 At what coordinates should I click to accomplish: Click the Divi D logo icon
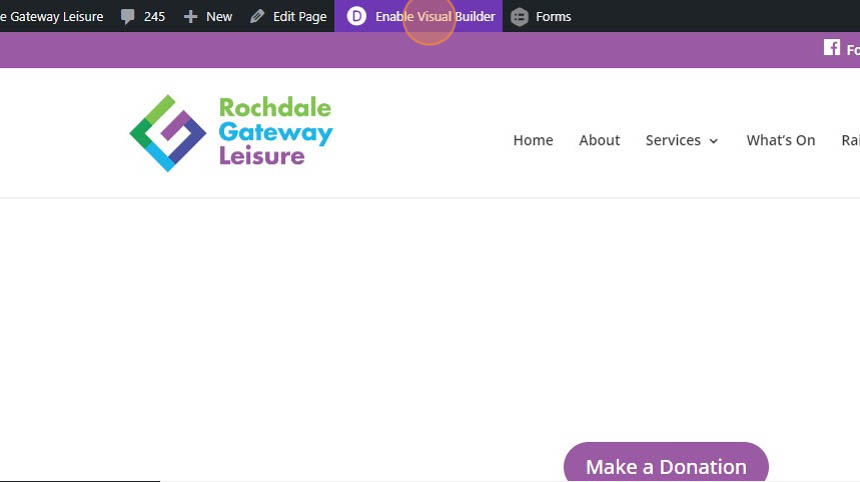[x=357, y=16]
